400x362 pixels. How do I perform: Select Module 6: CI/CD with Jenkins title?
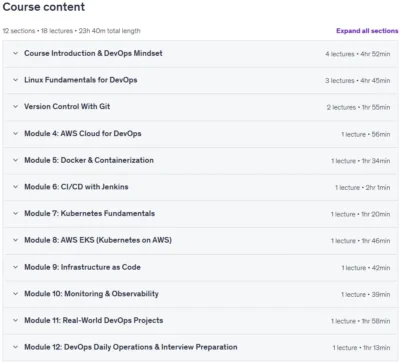(76, 187)
